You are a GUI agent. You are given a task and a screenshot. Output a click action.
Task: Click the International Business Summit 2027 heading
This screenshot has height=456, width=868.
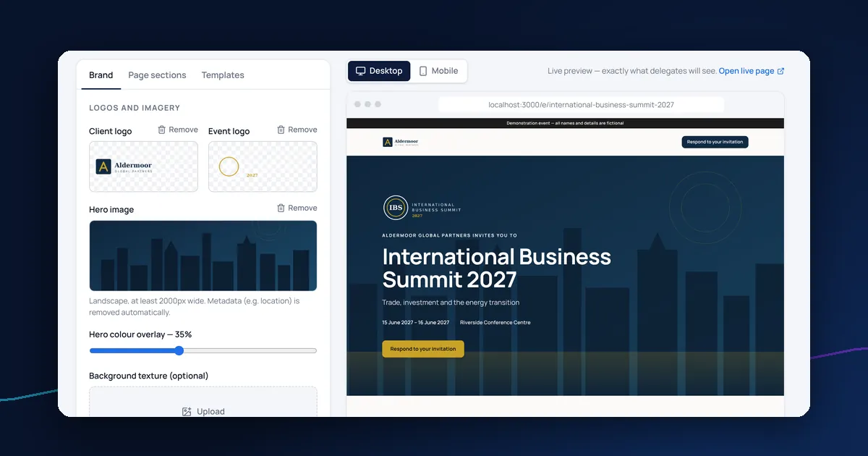[x=496, y=268]
